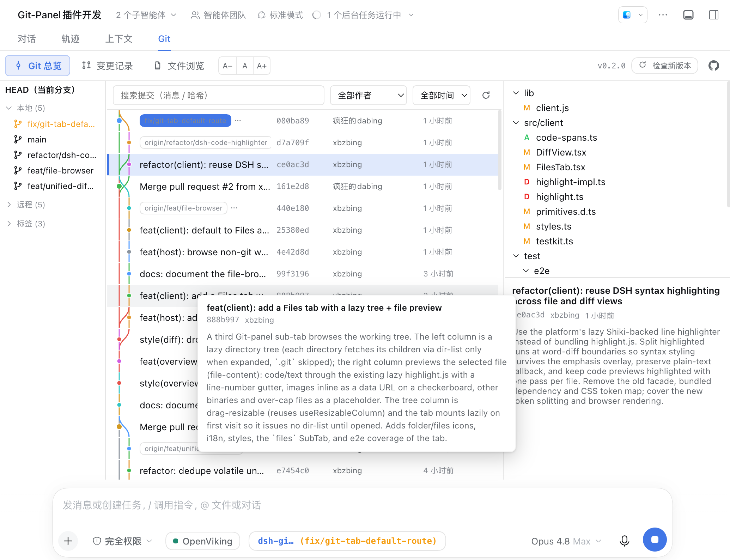Open the GitHub repository icon
Image resolution: width=730 pixels, height=560 pixels.
tap(714, 66)
